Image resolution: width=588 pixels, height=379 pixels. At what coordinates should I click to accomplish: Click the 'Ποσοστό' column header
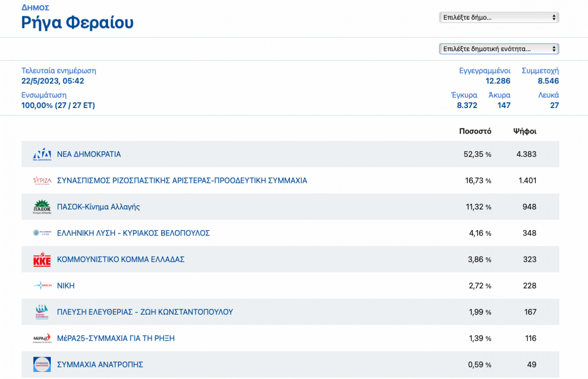pos(475,131)
